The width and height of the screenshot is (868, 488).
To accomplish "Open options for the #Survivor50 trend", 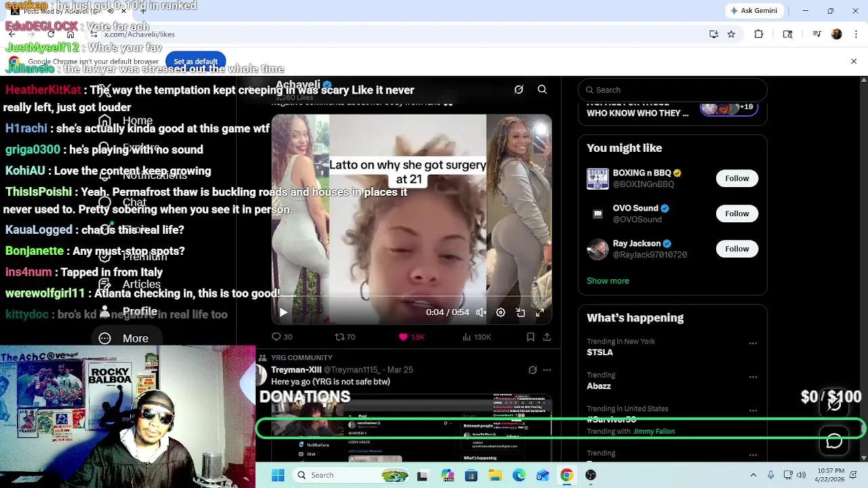I will (753, 411).
